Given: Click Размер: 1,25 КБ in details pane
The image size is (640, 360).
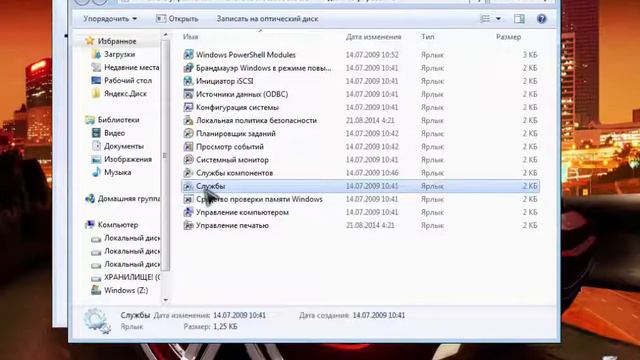Looking at the screenshot, I should click(x=210, y=327).
